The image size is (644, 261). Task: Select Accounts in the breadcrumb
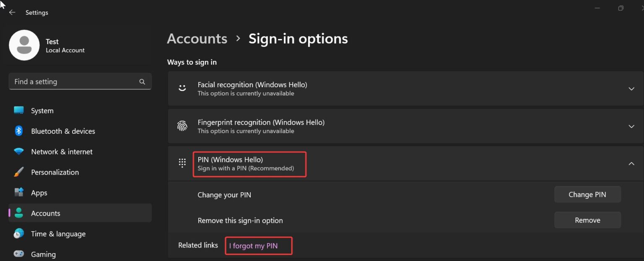197,38
